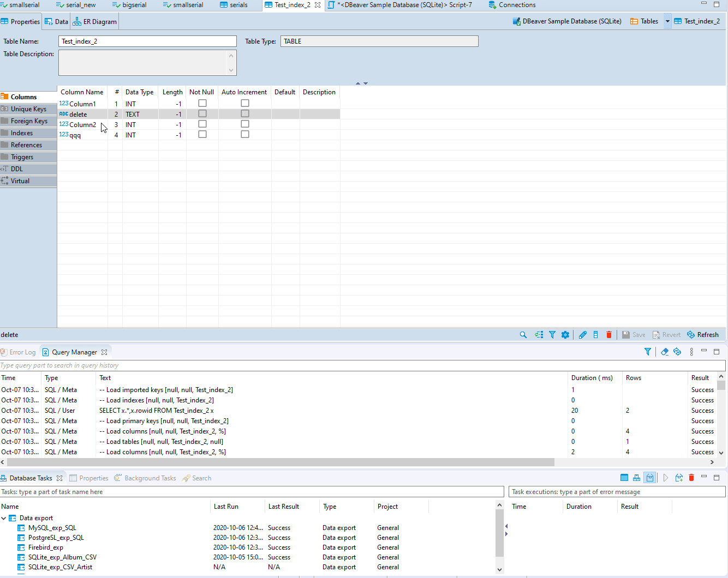Enable Not Null for the qqq column
This screenshot has height=578, width=728.
pos(202,134)
